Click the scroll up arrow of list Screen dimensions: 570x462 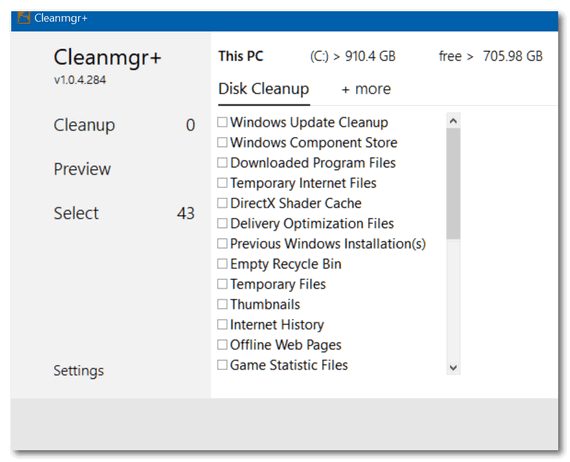[x=453, y=121]
